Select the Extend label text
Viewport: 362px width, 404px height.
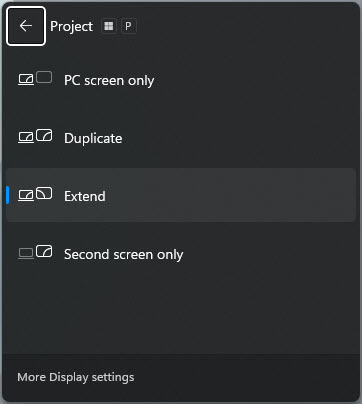[85, 196]
